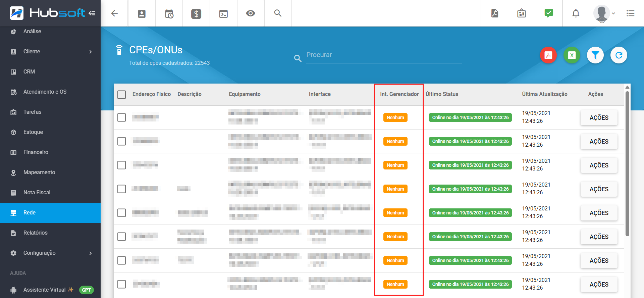Screen dimensions: 644x298
Task: Click the dollar sign financial icon
Action: pyautogui.click(x=196, y=13)
